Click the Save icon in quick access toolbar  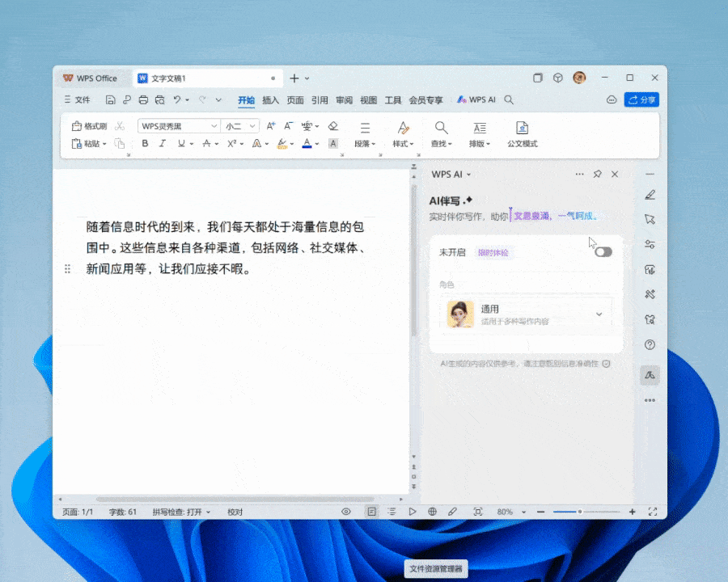(x=110, y=99)
